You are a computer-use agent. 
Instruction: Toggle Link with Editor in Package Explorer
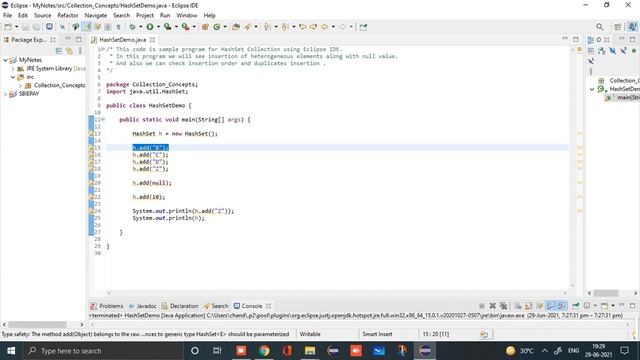click(x=69, y=51)
